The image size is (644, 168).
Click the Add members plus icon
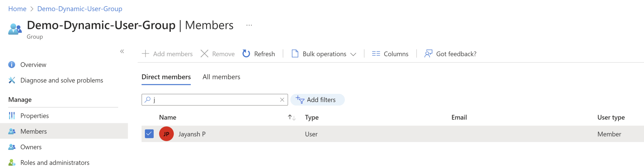(145, 54)
